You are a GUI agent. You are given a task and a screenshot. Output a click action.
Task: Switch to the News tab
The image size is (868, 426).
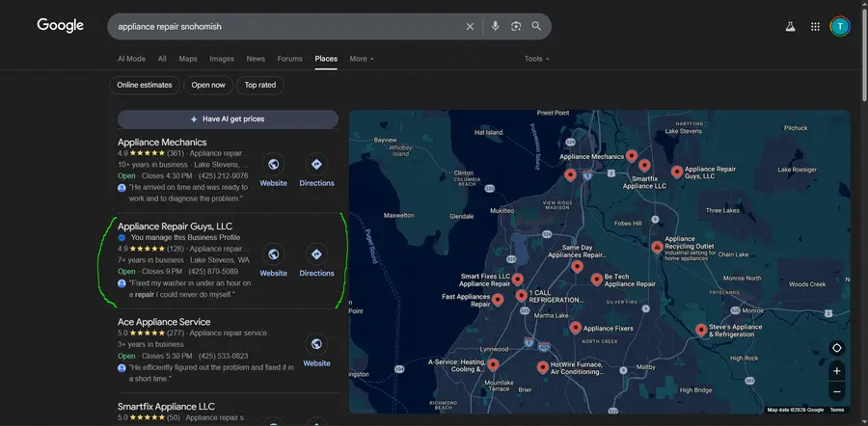256,59
